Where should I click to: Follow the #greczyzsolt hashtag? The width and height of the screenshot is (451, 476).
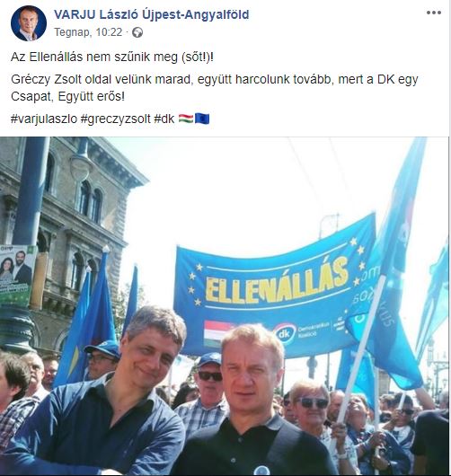pos(115,119)
